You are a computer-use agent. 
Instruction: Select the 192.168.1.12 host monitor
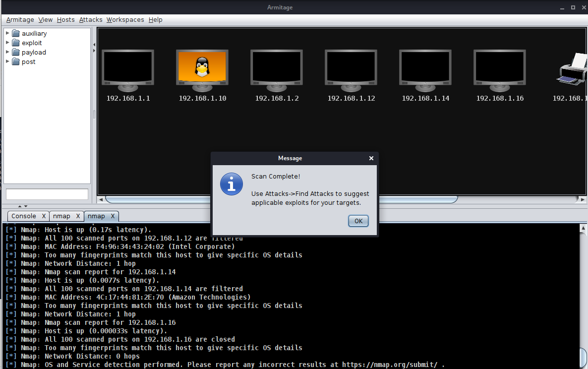pyautogui.click(x=351, y=70)
